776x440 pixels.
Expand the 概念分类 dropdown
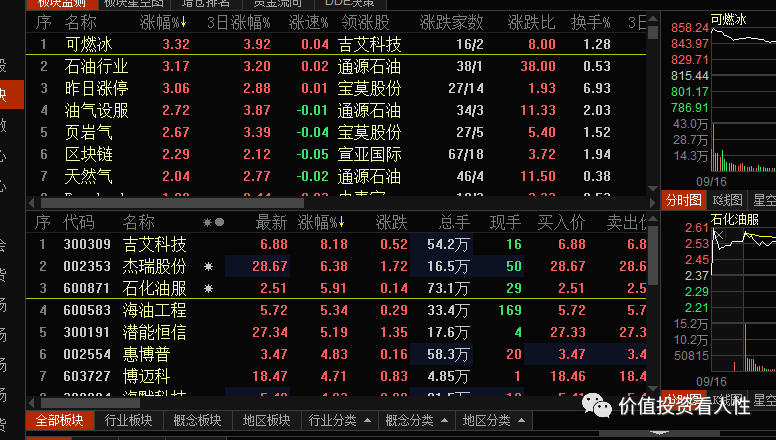[416, 421]
